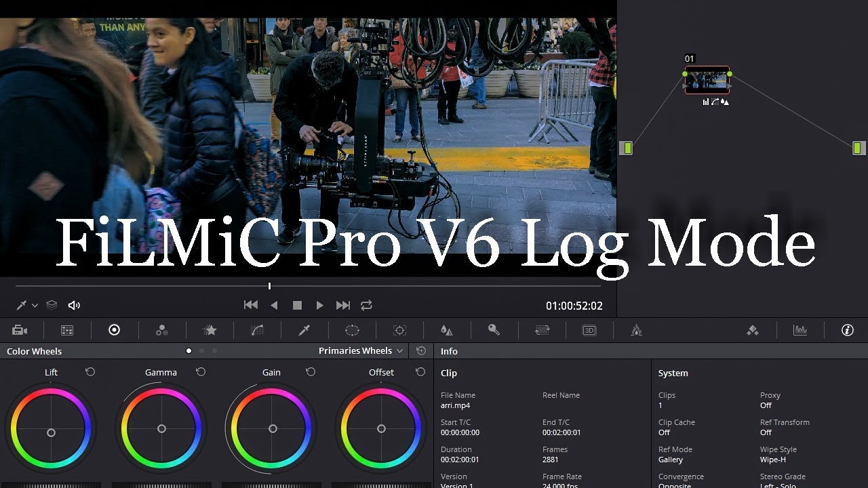Play the clip forward

pyautogui.click(x=320, y=306)
